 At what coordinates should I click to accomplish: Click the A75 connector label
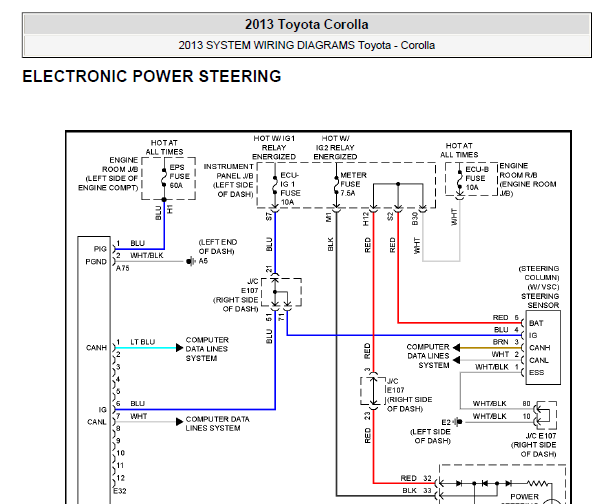123,268
